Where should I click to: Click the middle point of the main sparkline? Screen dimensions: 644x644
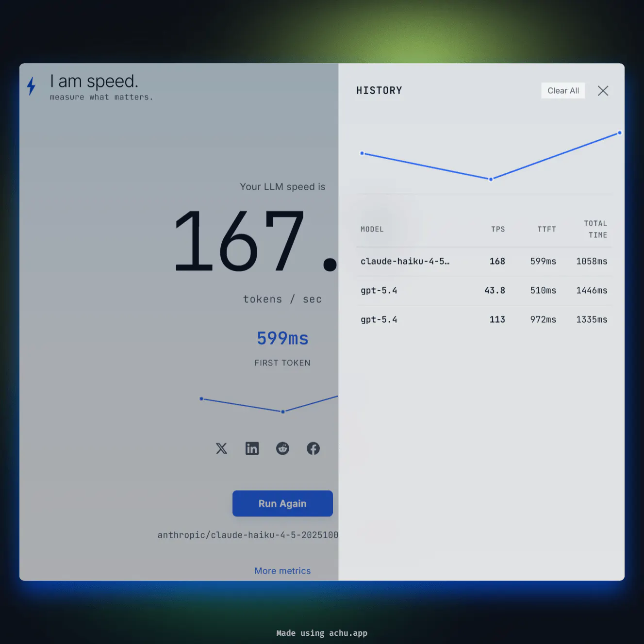283,412
